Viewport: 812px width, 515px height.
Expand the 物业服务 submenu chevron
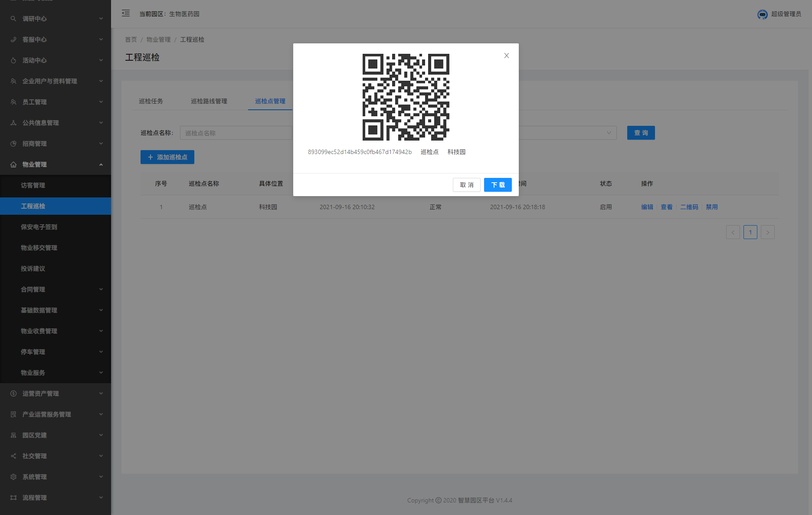[x=101, y=373]
